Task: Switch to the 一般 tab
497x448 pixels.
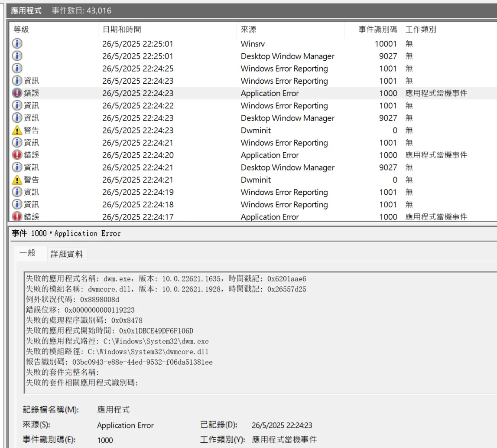Action: click(x=28, y=253)
